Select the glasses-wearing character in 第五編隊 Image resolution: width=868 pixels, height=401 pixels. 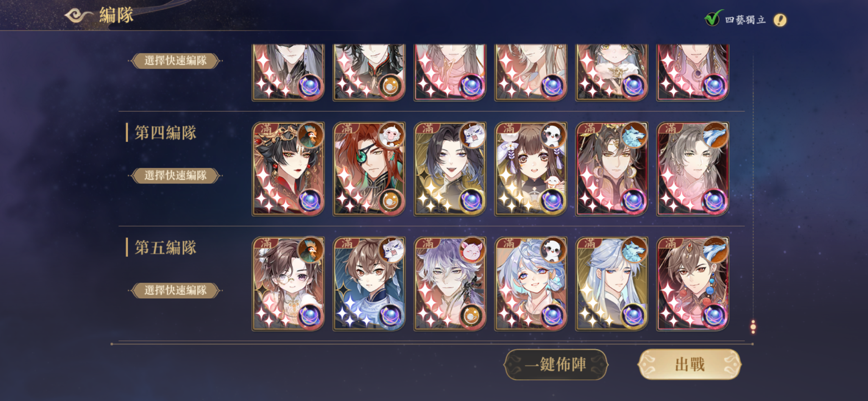[x=288, y=284]
